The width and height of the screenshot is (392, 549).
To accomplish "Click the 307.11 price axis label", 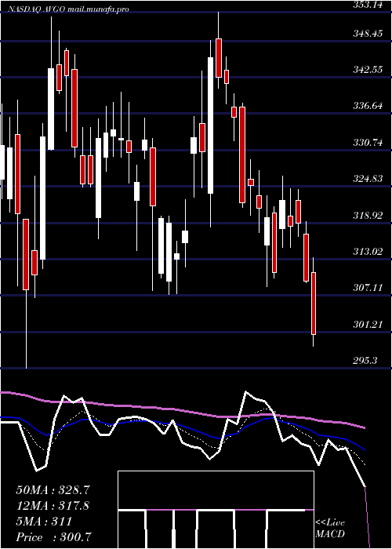I will 368,288.
